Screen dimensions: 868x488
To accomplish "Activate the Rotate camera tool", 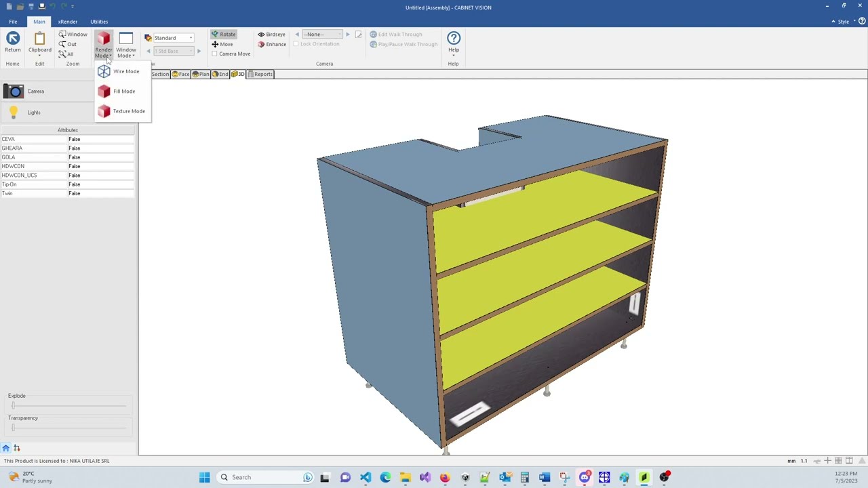I will pyautogui.click(x=223, y=35).
